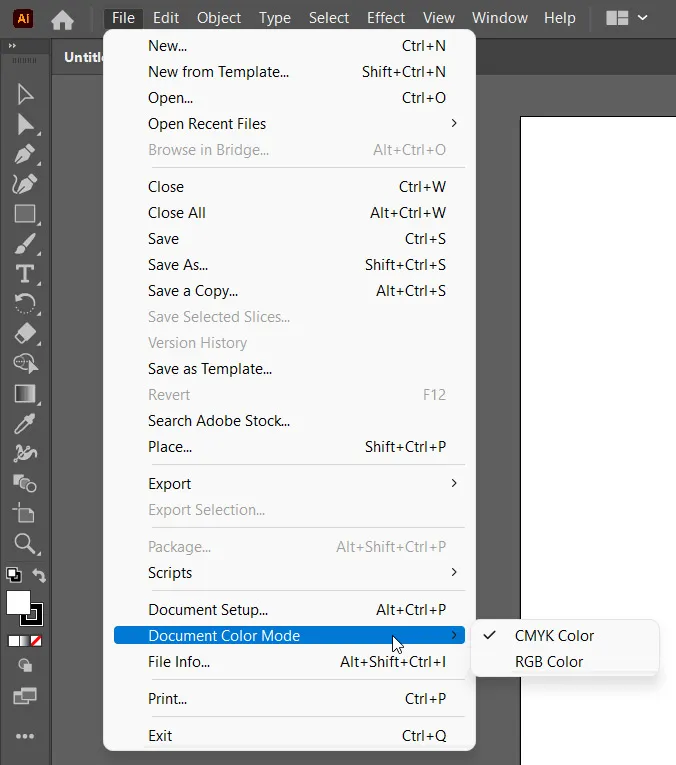
Task: Select the Blend tool
Action: (x=25, y=483)
